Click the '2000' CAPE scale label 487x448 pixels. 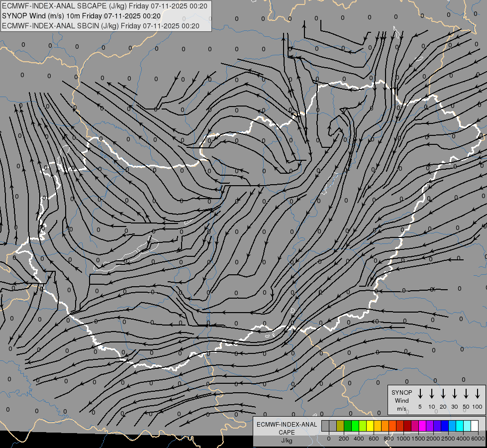point(433,439)
